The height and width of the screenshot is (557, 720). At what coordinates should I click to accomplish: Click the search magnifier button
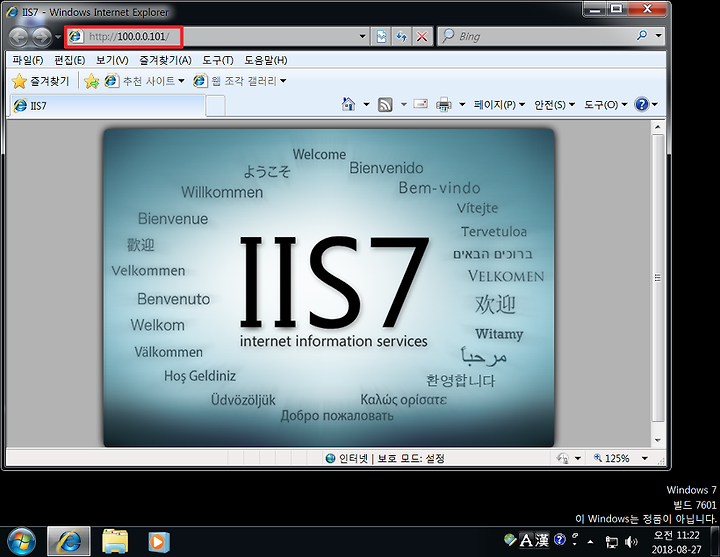click(642, 35)
